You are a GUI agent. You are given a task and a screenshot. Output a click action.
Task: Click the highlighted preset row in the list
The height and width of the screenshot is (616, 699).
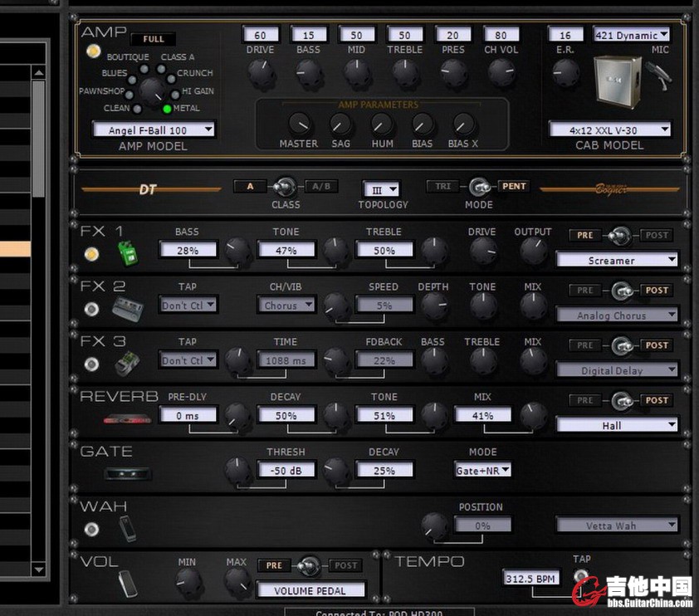[15, 249]
